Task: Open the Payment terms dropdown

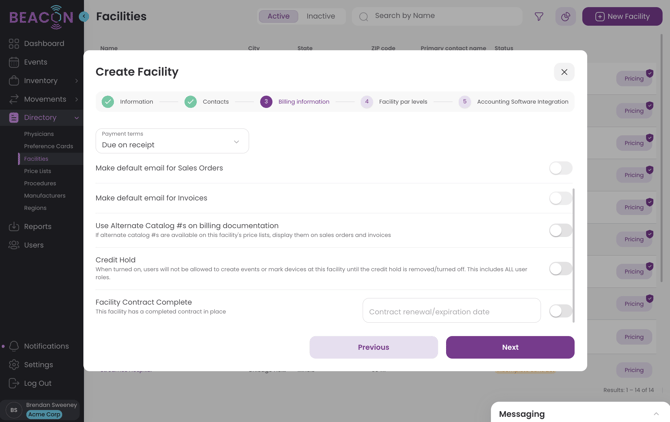Action: coord(172,141)
